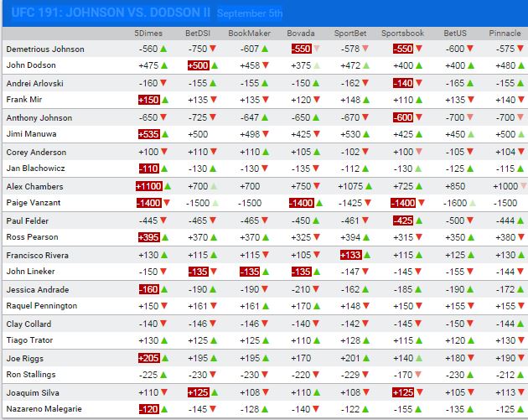Screen dimensions: 528x420
Task: Open Paige Vanzant fighter page
Action: [34, 203]
